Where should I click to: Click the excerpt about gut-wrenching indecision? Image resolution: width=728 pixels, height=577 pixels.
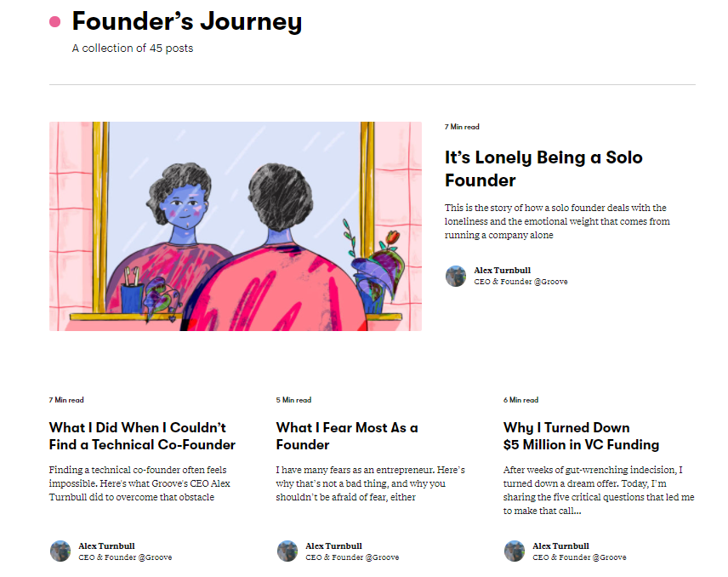point(598,490)
